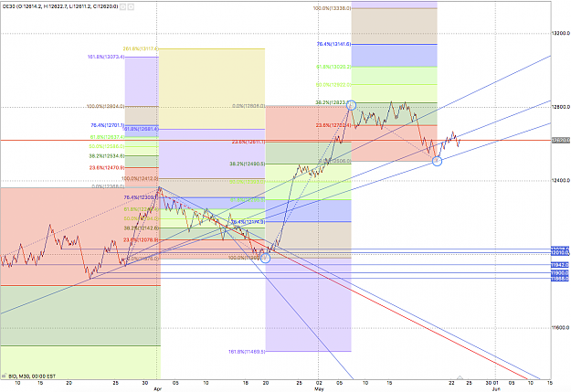The height and width of the screenshot is (392, 571).
Task: Click the 100.0%(12824.0) Fibonacci label
Action: pyautogui.click(x=106, y=106)
